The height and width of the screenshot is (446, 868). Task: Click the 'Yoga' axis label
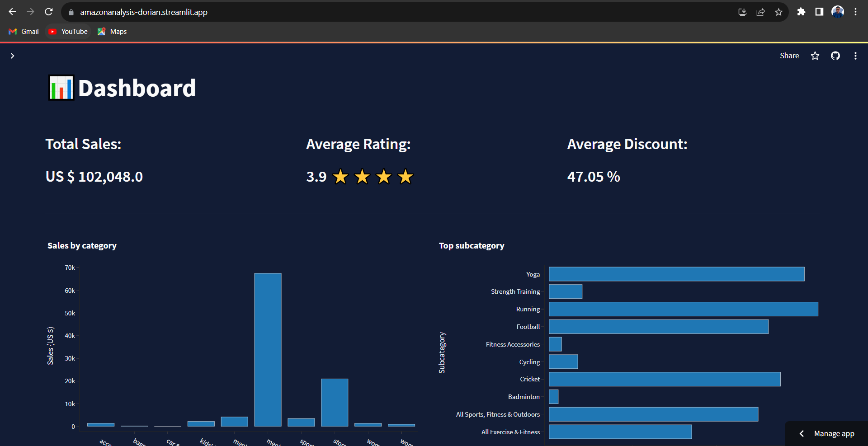(533, 274)
